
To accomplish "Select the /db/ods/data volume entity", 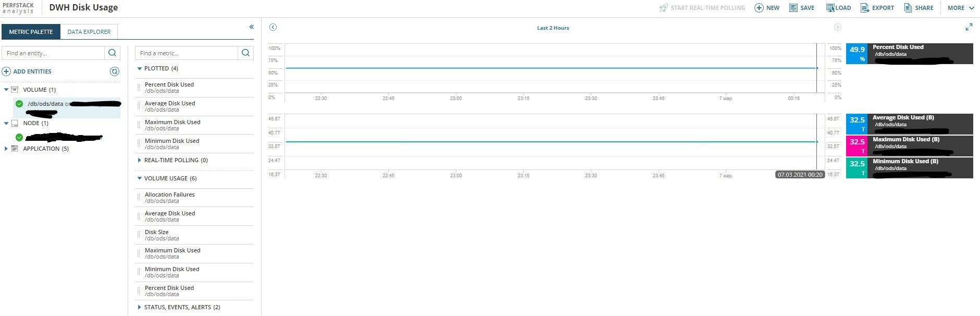I will coord(67,107).
